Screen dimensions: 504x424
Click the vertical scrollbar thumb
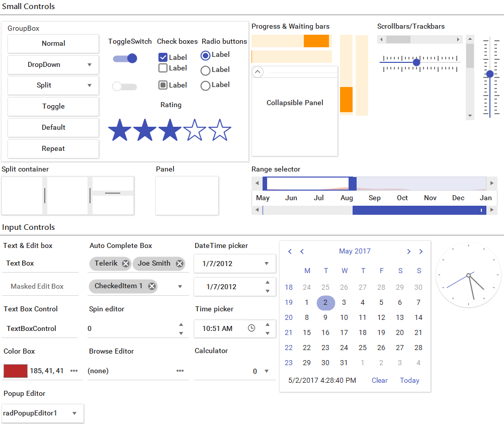click(x=470, y=56)
